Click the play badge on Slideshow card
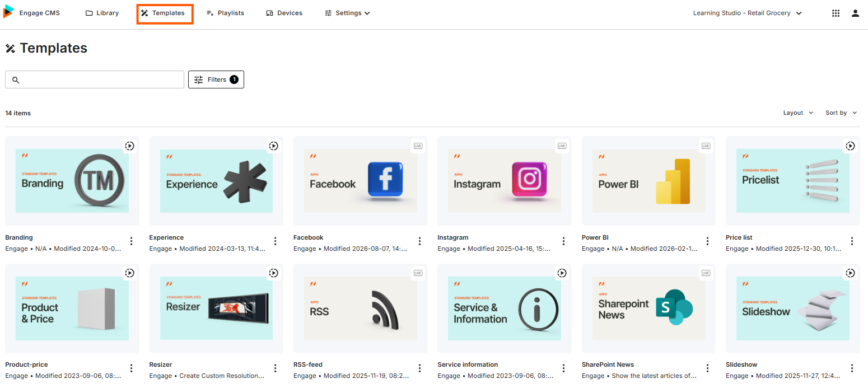This screenshot has width=868, height=388. click(x=850, y=273)
